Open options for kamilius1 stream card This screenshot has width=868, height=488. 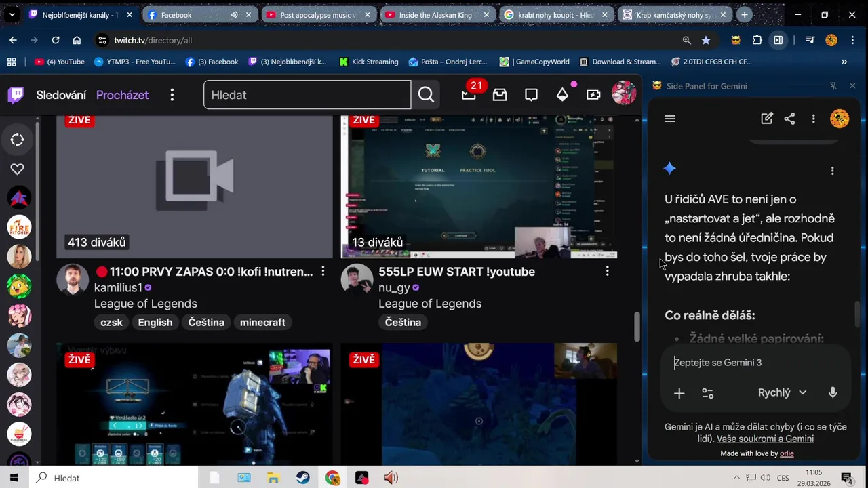[323, 271]
